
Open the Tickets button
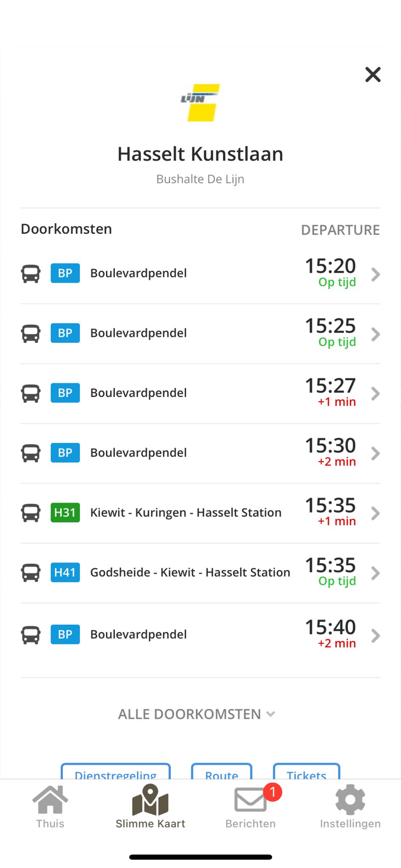[306, 772]
